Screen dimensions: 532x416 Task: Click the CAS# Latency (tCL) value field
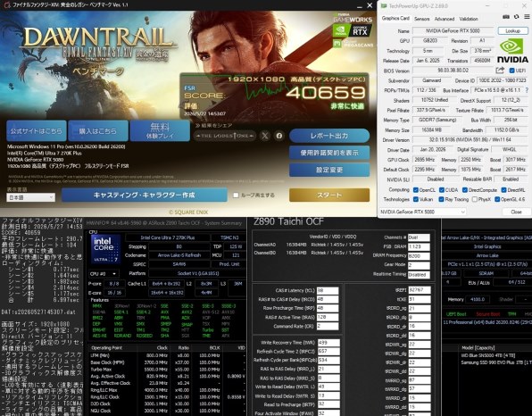click(x=328, y=290)
